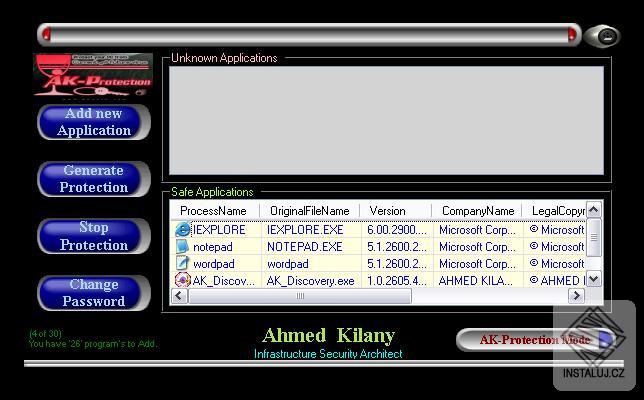This screenshot has width=644, height=400.
Task: Click the horizontal scrollbar thumb
Action: (300, 296)
